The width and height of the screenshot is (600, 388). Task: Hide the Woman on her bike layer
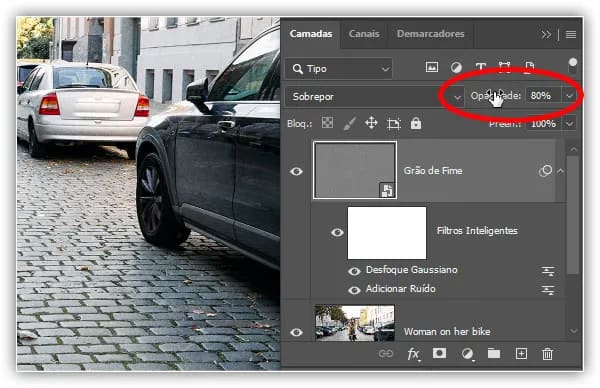pyautogui.click(x=296, y=333)
